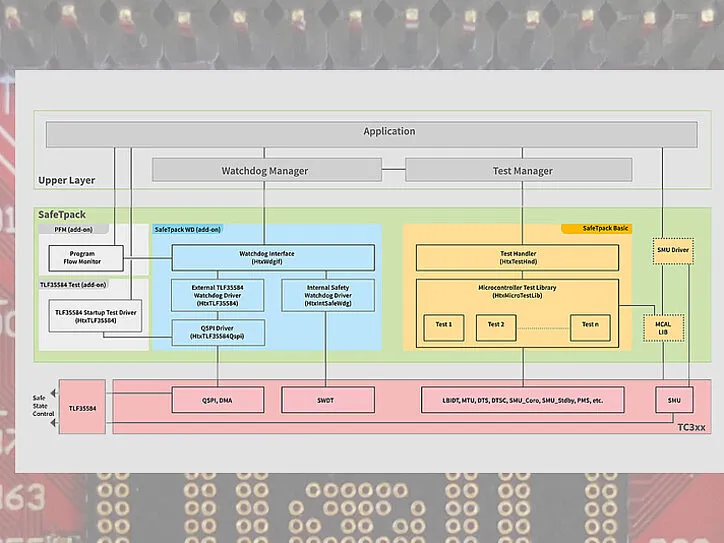
Task: Select the QSPI Driver (HtxTLF35584Qspi) box
Action: coord(218,332)
